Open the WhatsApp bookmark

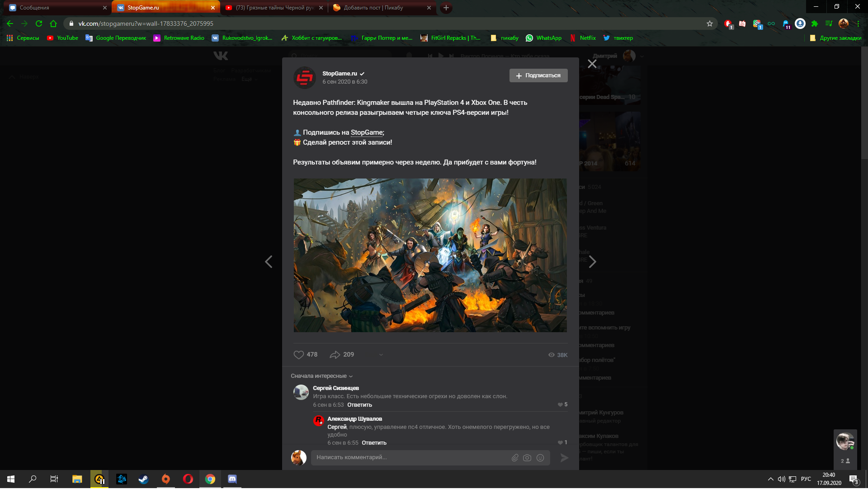(543, 38)
